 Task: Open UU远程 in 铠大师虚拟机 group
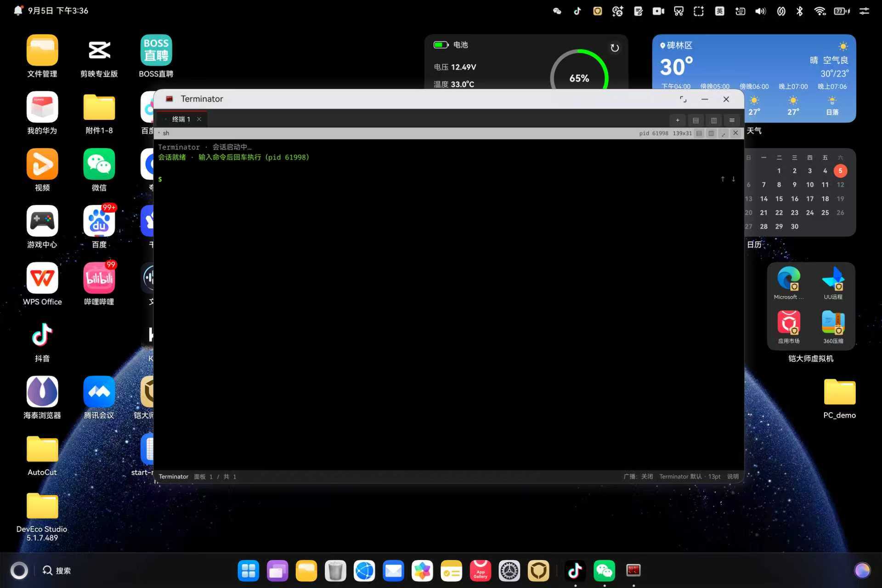pyautogui.click(x=833, y=283)
